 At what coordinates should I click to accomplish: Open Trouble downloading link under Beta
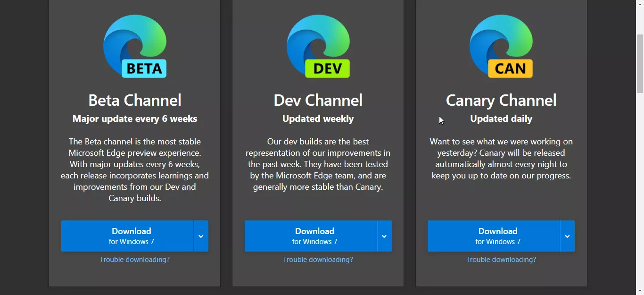point(135,260)
